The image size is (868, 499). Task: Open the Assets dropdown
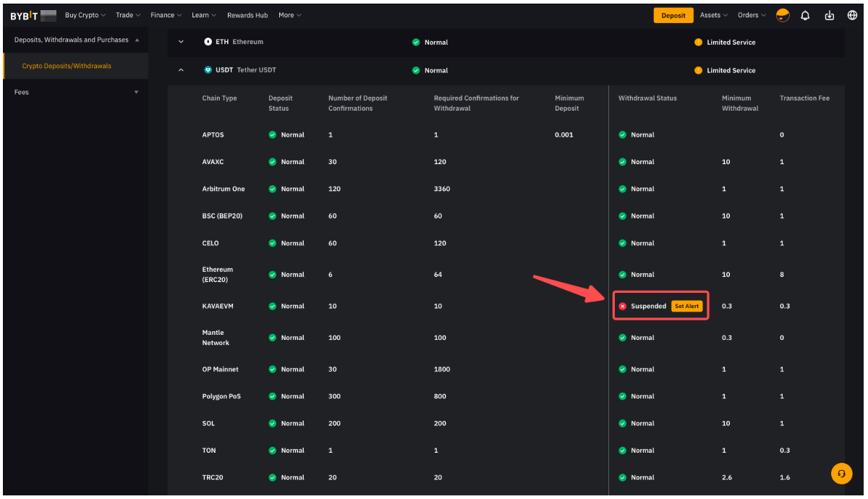click(x=713, y=15)
